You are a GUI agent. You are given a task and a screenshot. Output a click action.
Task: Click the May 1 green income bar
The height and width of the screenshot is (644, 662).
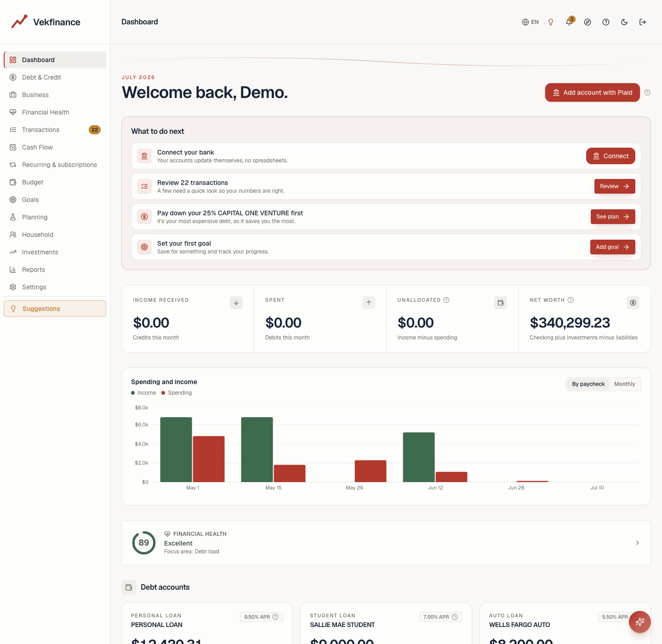pos(176,449)
